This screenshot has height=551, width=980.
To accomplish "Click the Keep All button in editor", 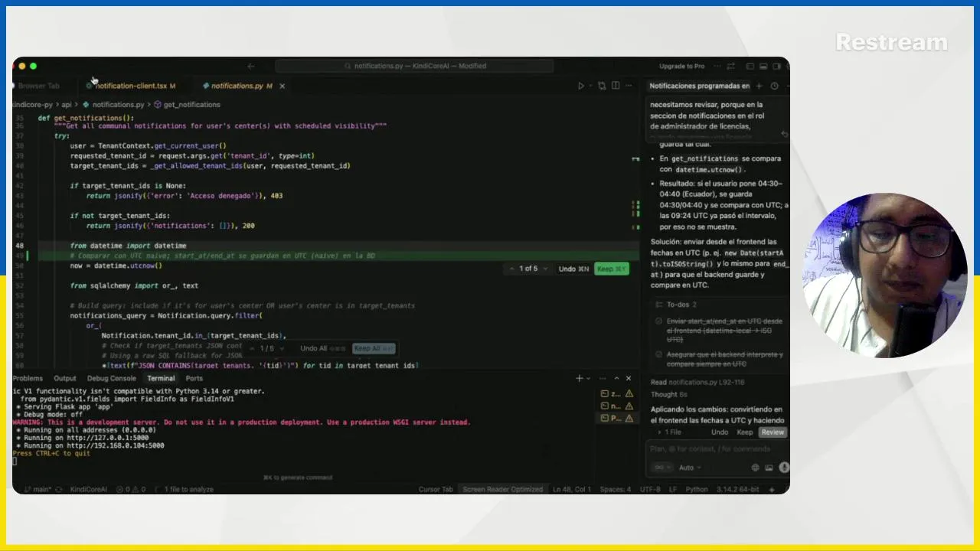I will [374, 348].
